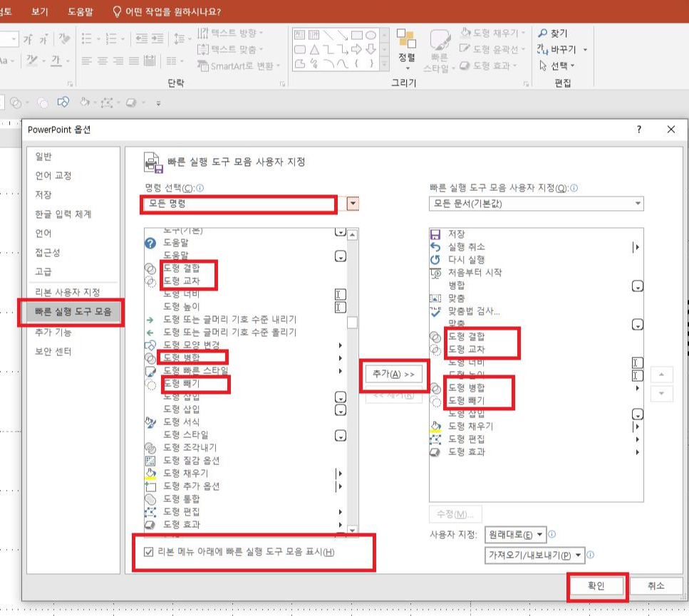Select 도형 서식 in left list
Viewport: 689px width, 616px height.
tap(245, 422)
